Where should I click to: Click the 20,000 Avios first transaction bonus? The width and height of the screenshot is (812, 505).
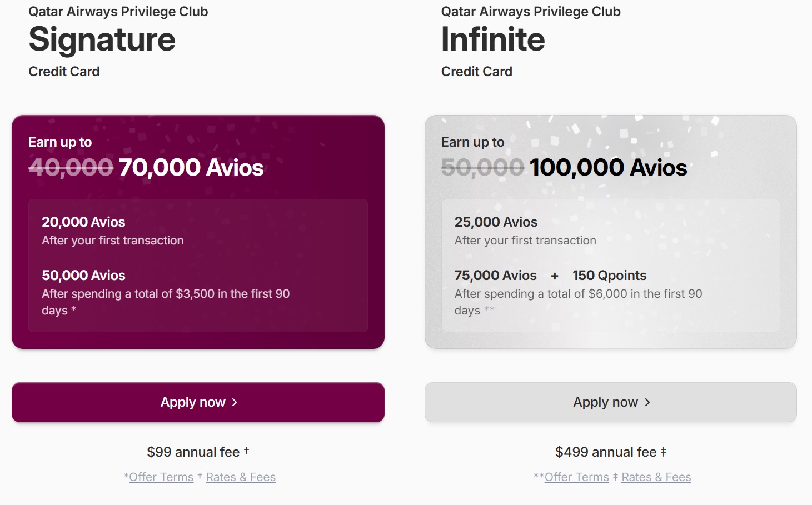click(x=83, y=222)
